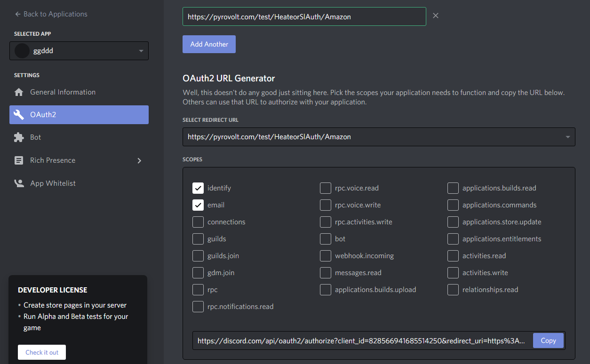590x364 pixels.
Task: Go to General Information settings
Action: (x=63, y=92)
